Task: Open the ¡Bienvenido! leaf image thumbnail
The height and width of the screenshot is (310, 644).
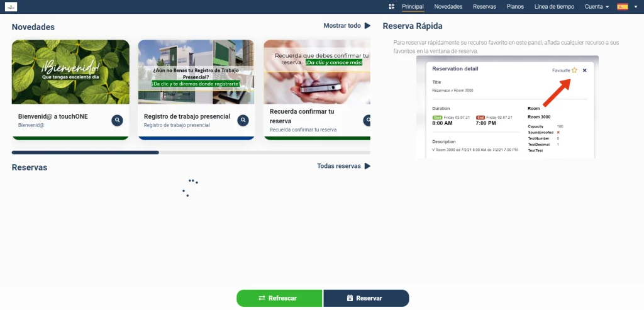Action: 70,72
